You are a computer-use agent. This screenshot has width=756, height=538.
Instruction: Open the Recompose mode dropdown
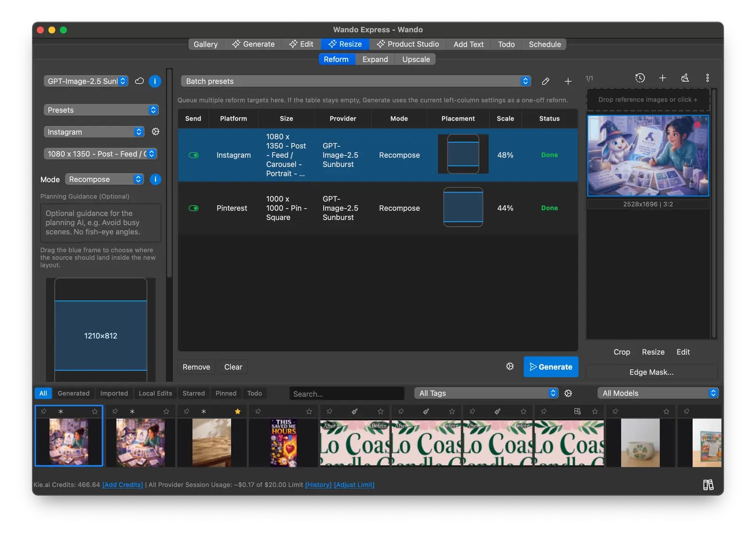tap(104, 179)
